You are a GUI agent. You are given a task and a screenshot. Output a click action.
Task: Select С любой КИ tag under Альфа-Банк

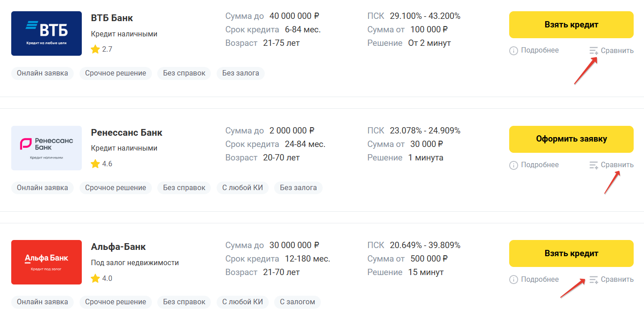click(243, 302)
